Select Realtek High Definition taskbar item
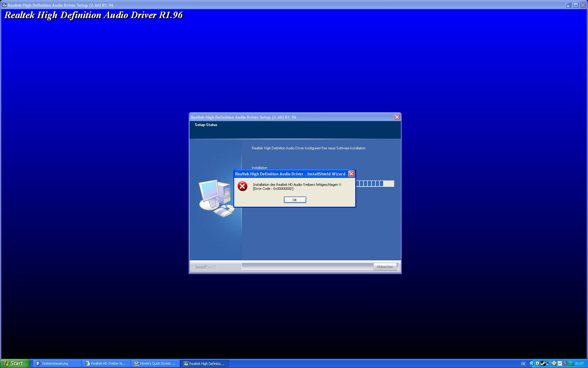 coord(204,363)
